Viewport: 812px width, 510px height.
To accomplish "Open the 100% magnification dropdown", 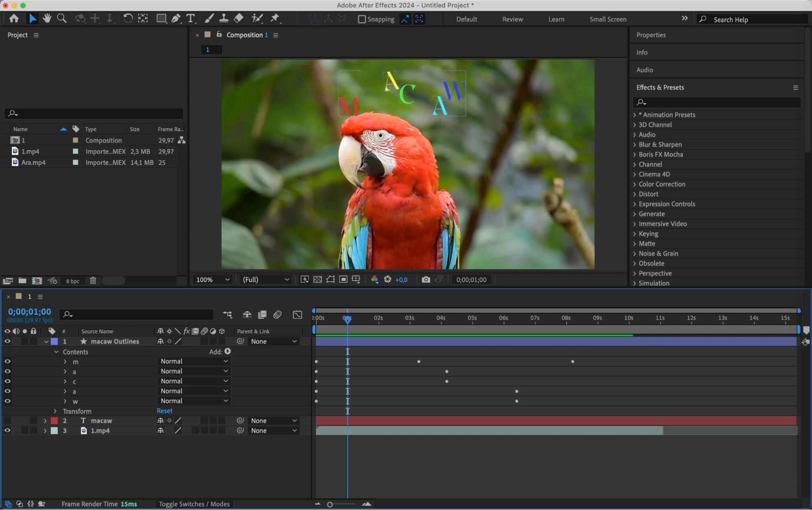I will (x=213, y=279).
